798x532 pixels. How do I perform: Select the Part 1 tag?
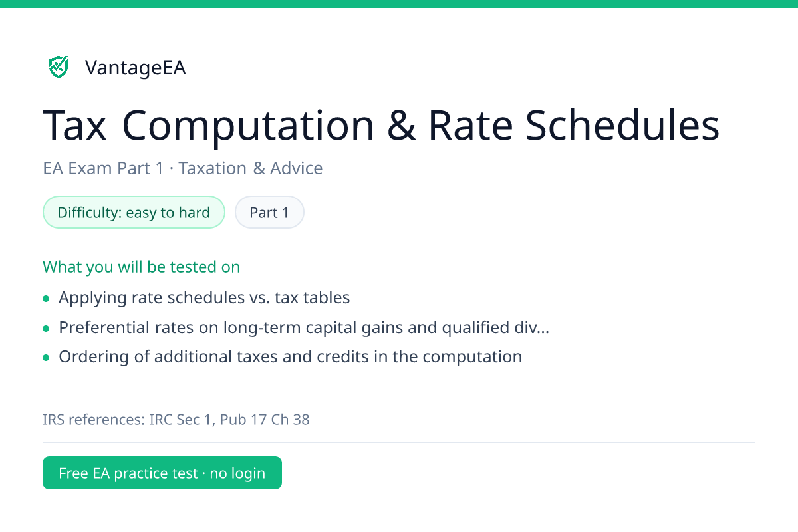point(269,212)
